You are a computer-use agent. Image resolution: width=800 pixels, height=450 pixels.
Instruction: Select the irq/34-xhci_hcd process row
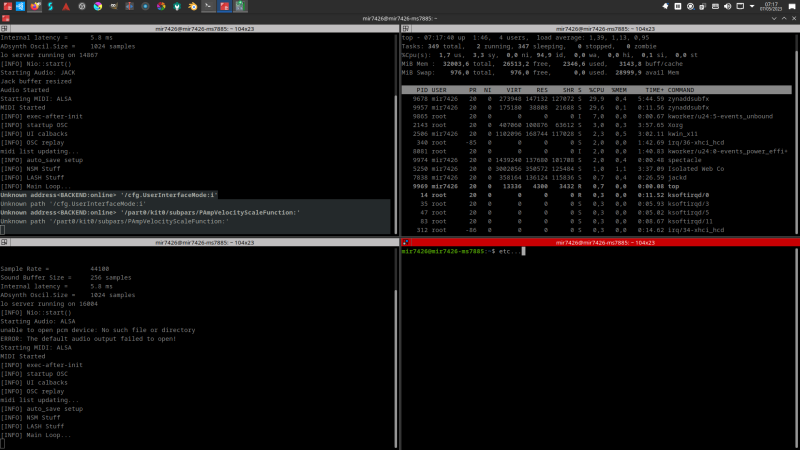tap(596, 230)
